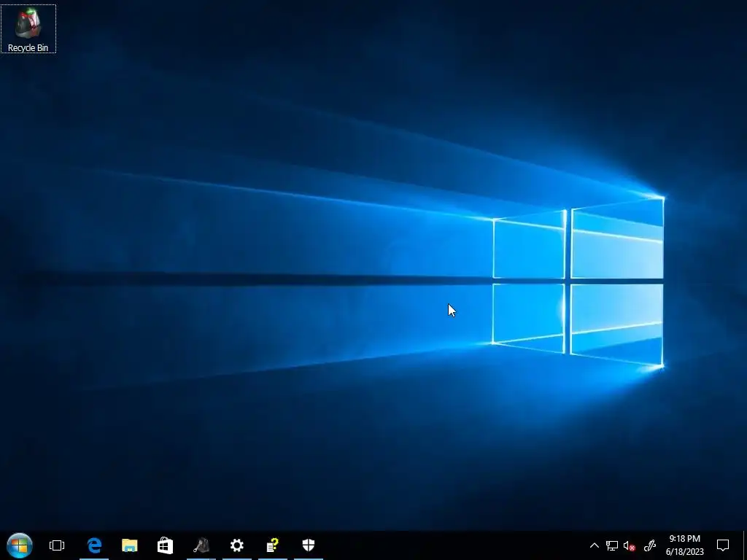Click the network status tray icon

coord(612,545)
